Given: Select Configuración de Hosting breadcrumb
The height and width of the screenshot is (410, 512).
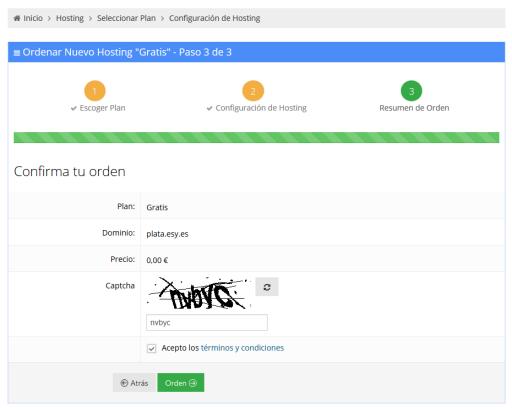Looking at the screenshot, I should coord(215,18).
